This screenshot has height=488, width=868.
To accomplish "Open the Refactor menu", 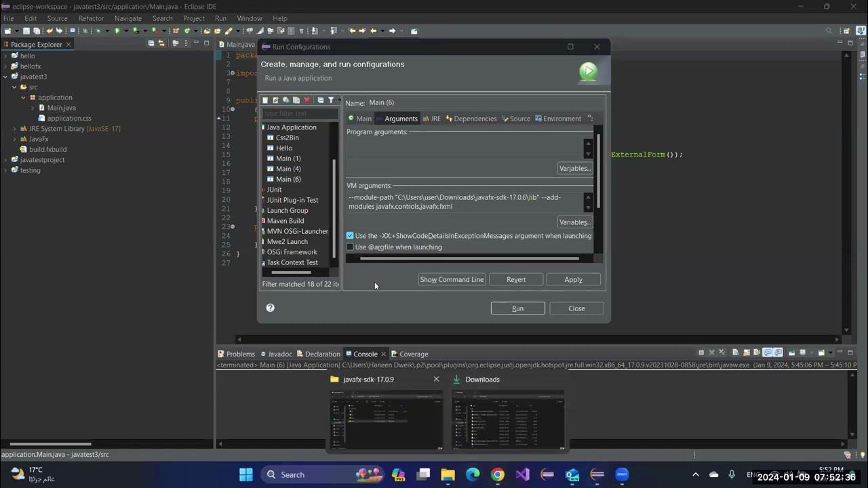I will pyautogui.click(x=91, y=18).
